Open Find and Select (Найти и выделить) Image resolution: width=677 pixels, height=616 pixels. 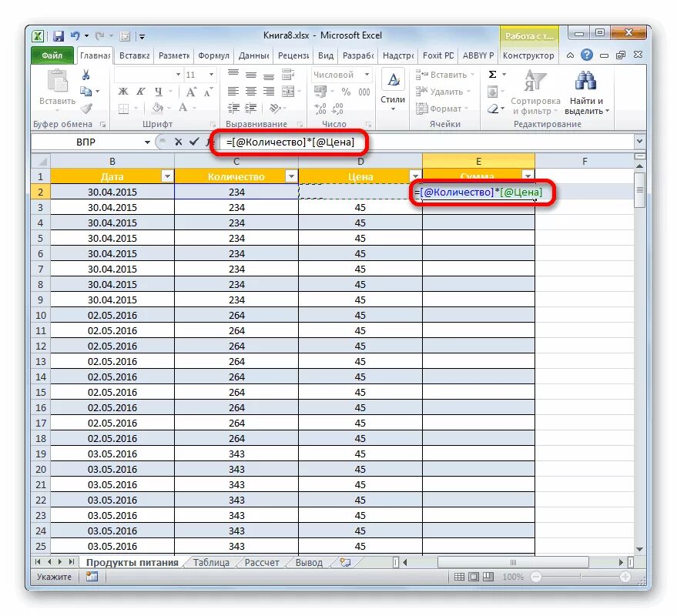(586, 92)
